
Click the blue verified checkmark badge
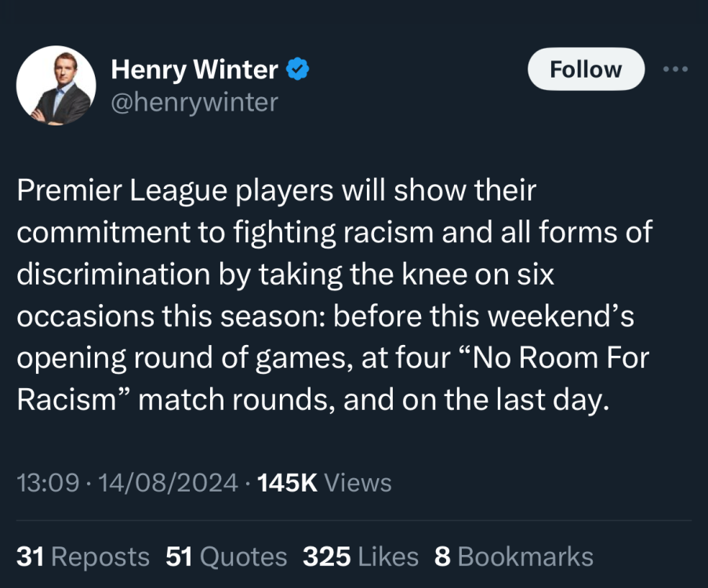(x=297, y=71)
